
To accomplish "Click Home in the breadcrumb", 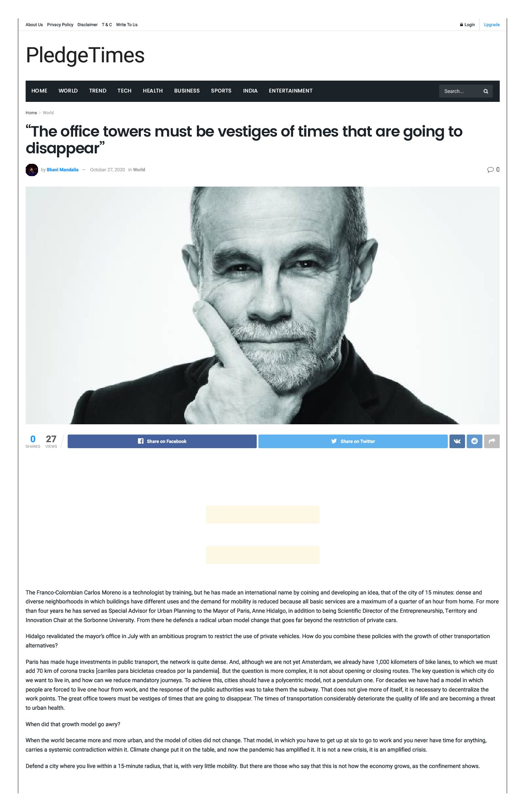I will pyautogui.click(x=31, y=113).
